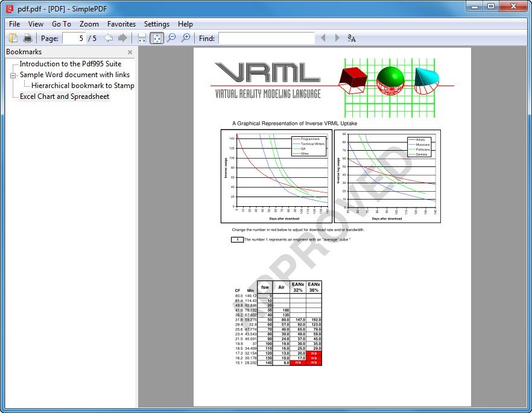Open the Favorites menu
The image size is (532, 413).
click(121, 24)
